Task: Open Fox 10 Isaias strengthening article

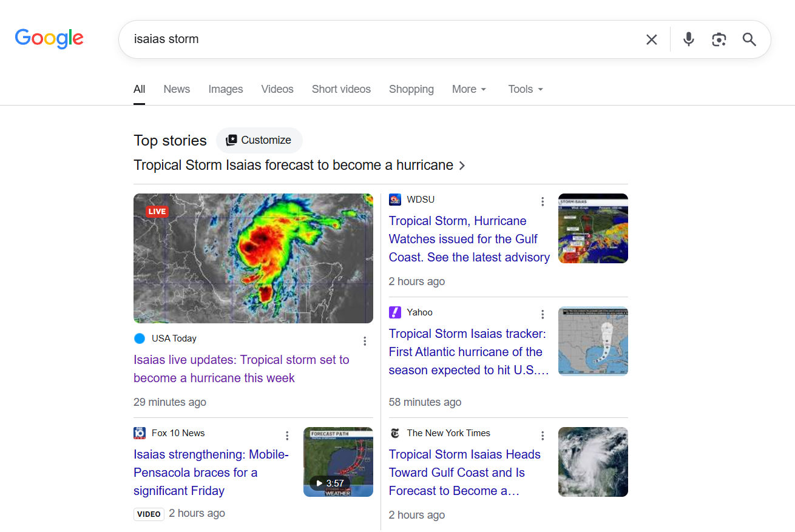Action: pyautogui.click(x=211, y=473)
